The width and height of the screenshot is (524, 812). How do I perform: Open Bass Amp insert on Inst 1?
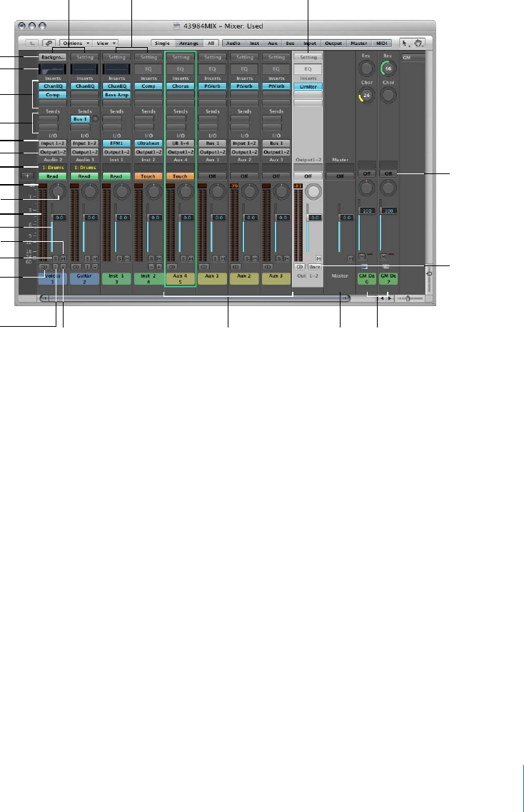(x=116, y=96)
